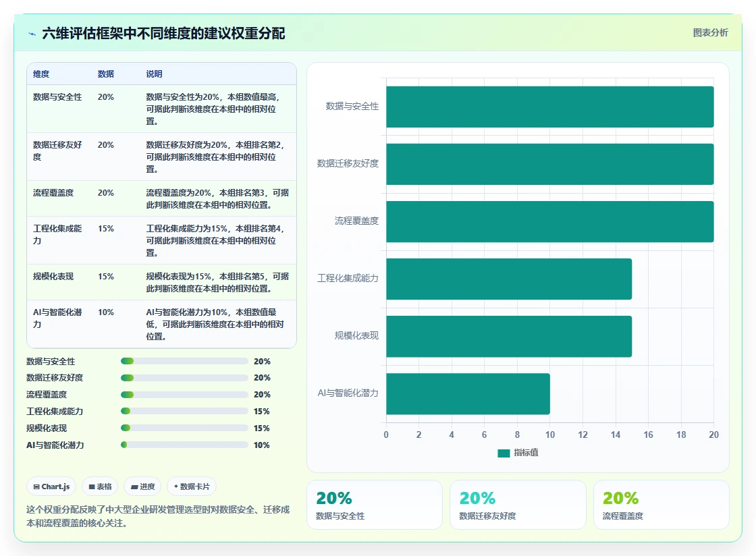The width and height of the screenshot is (756, 556).
Task: Toggle the 指标值 legend color box
Action: point(504,453)
